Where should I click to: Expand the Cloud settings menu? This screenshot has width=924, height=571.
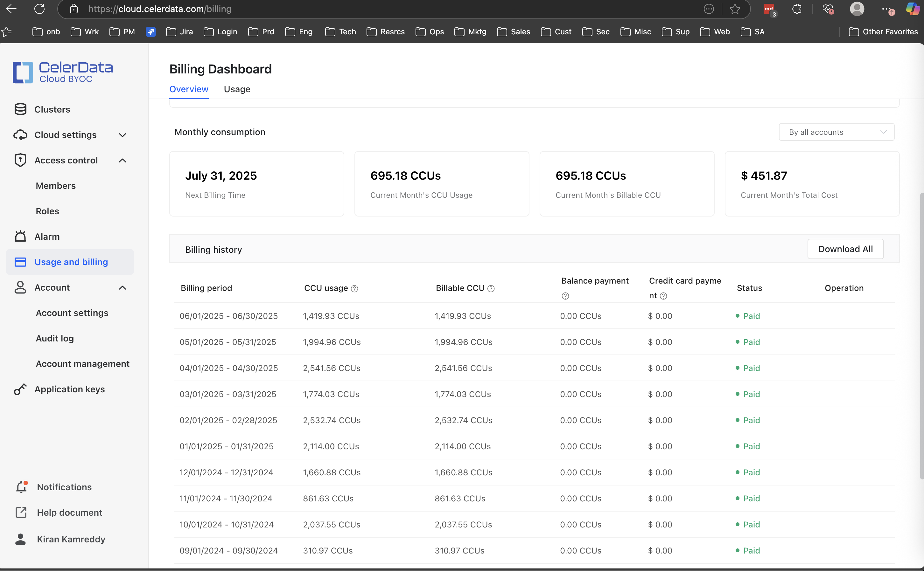point(122,135)
